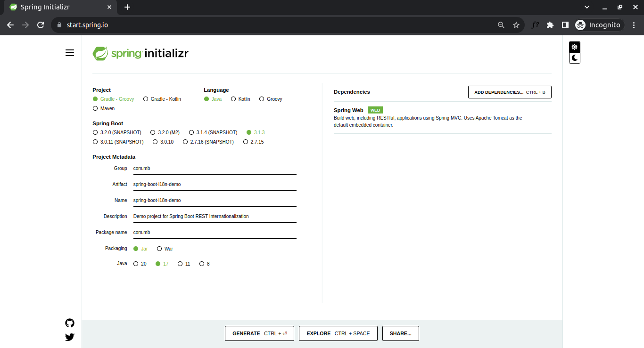Select Spring Boot 3.1.4 (SNAPSHOT)
The width and height of the screenshot is (644, 348).
(213, 133)
